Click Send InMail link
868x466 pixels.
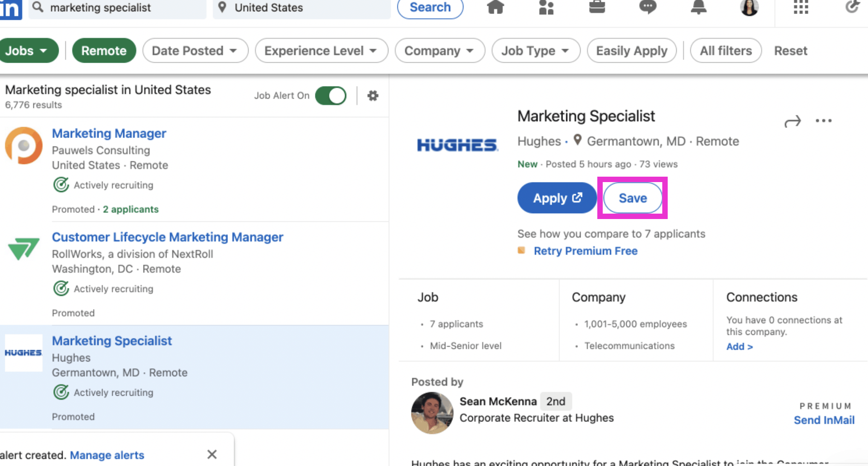click(824, 420)
